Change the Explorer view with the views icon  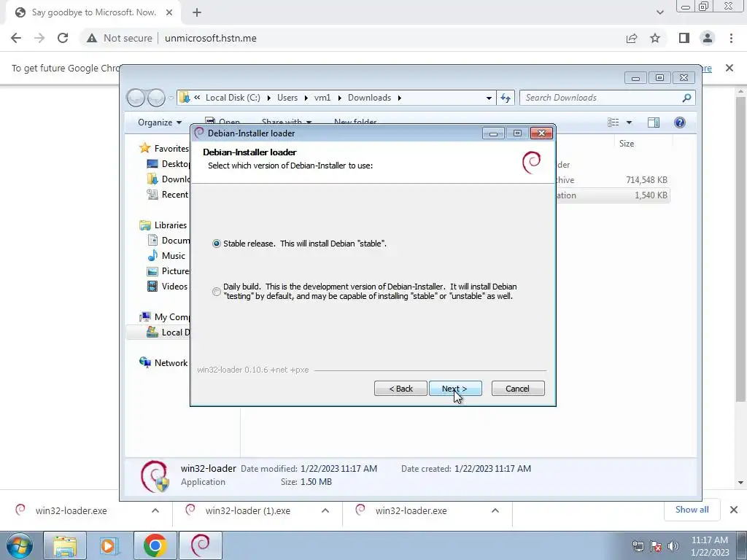click(x=613, y=122)
